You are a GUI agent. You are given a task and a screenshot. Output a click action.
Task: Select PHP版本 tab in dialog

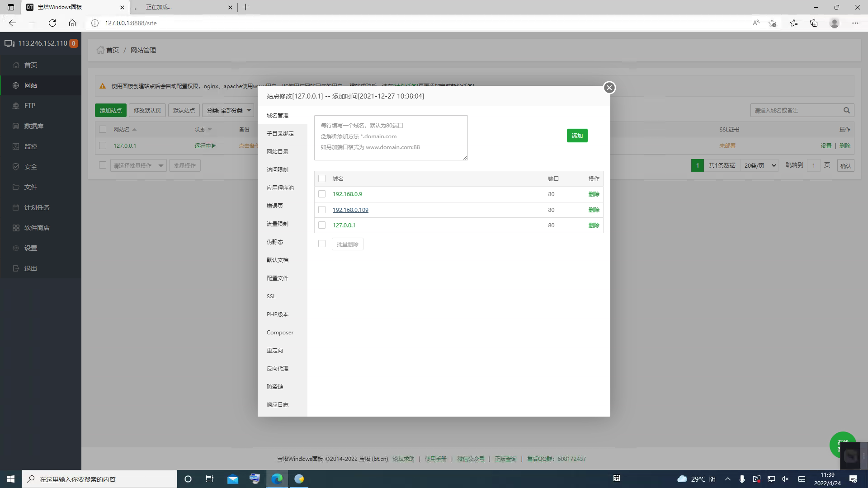pos(278,314)
